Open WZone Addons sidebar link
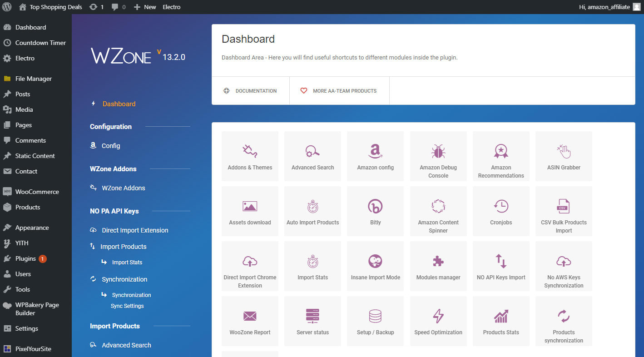The height and width of the screenshot is (357, 644). coord(123,188)
